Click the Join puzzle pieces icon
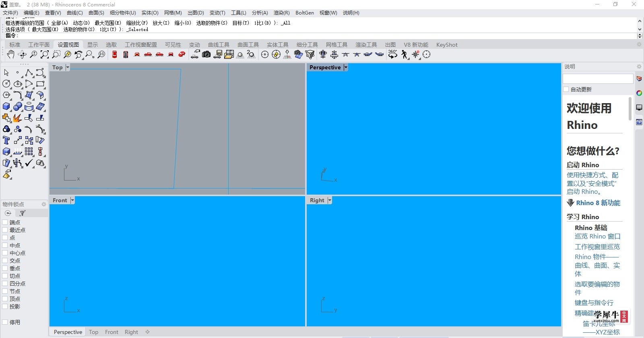The image size is (644, 338). pyautogui.click(x=6, y=118)
